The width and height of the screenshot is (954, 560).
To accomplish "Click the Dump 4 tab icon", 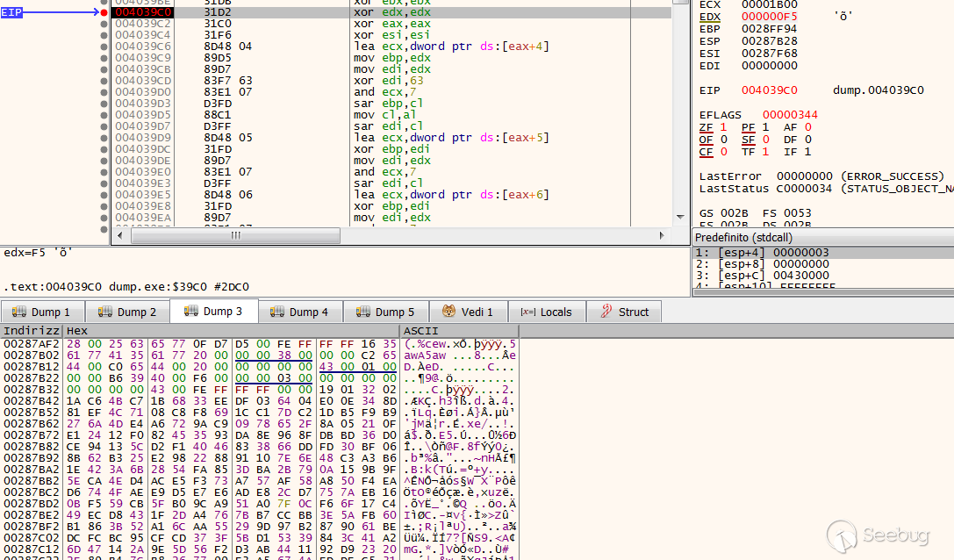I will [x=277, y=312].
